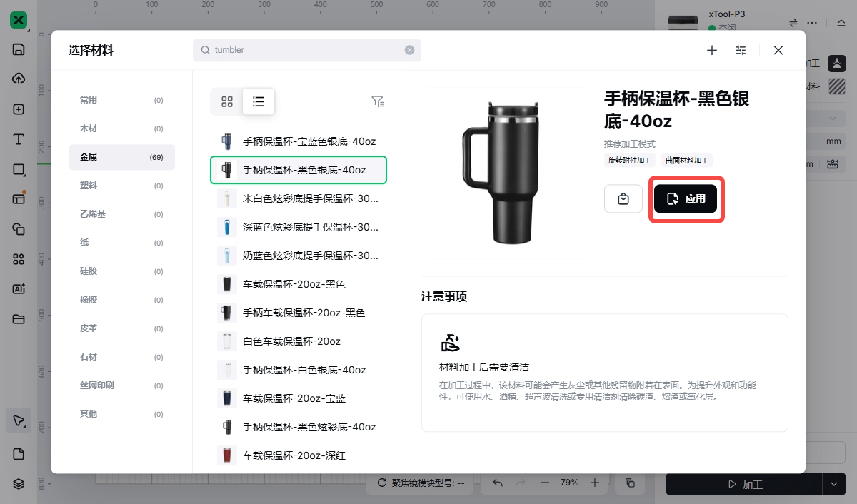Click the plus icon to add material
The image size is (857, 504).
coord(712,50)
